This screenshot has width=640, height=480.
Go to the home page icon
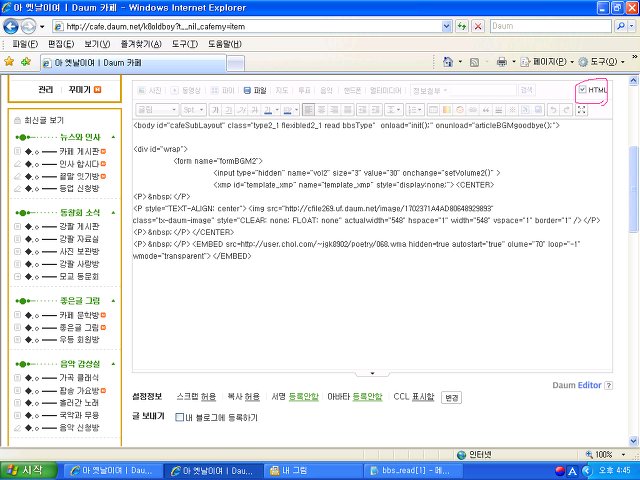448,62
